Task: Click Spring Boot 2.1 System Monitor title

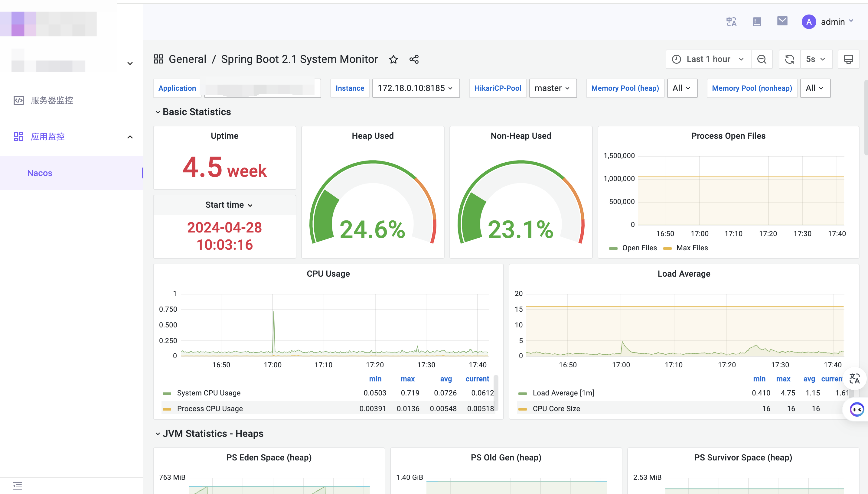Action: tap(299, 59)
